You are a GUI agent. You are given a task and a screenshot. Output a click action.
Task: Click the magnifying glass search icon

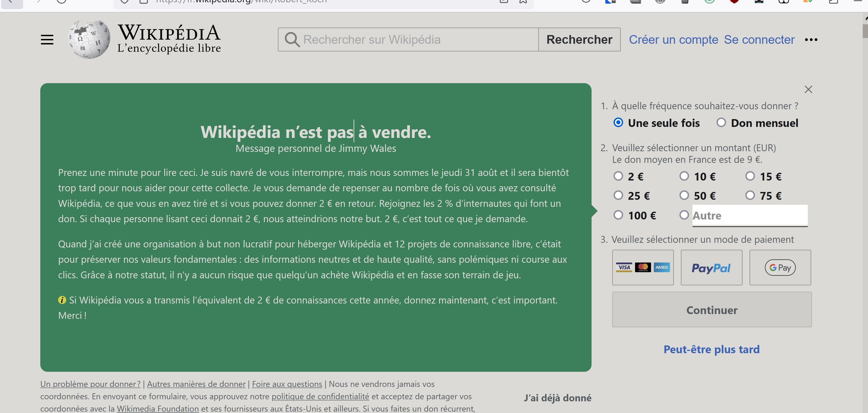(x=292, y=39)
